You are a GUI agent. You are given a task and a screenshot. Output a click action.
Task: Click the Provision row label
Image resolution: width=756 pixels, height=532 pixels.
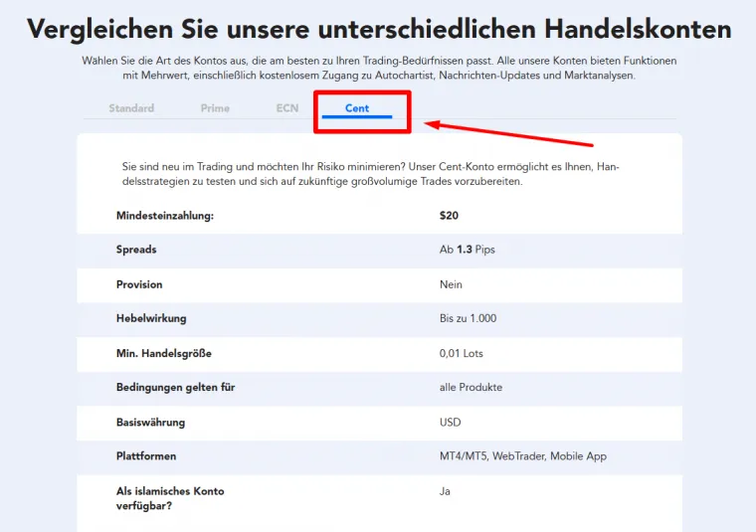click(x=139, y=284)
